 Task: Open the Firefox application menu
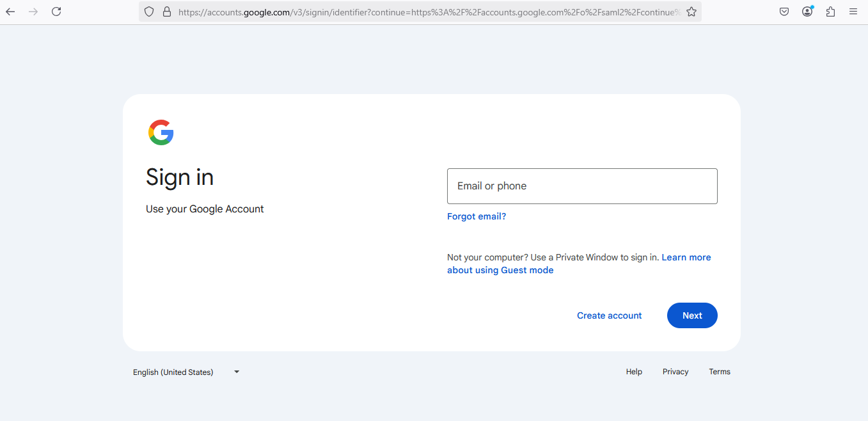click(x=853, y=12)
